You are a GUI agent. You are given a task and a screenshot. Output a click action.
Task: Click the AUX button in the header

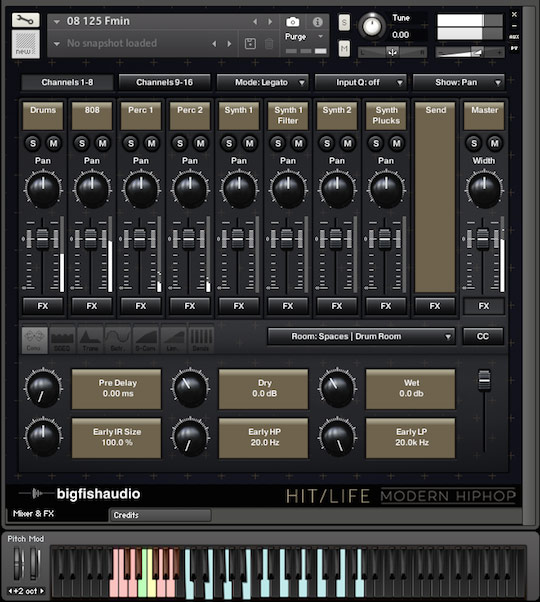point(514,37)
